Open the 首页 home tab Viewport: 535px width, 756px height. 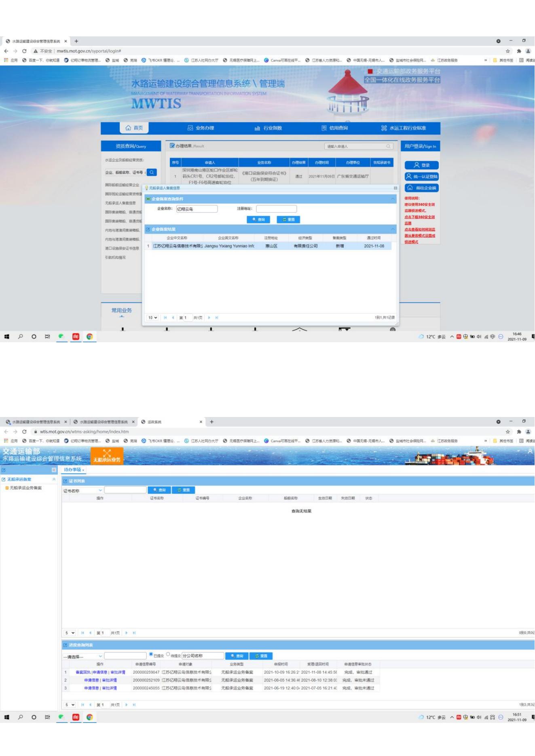[134, 128]
